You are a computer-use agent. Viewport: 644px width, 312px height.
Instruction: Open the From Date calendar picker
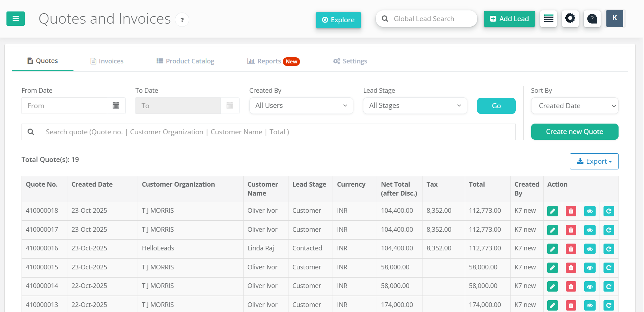[116, 106]
